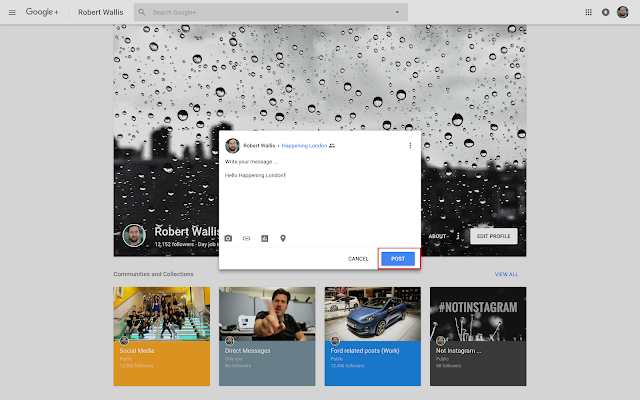Open the hamburger main menu
640x400 pixels.
[x=12, y=12]
